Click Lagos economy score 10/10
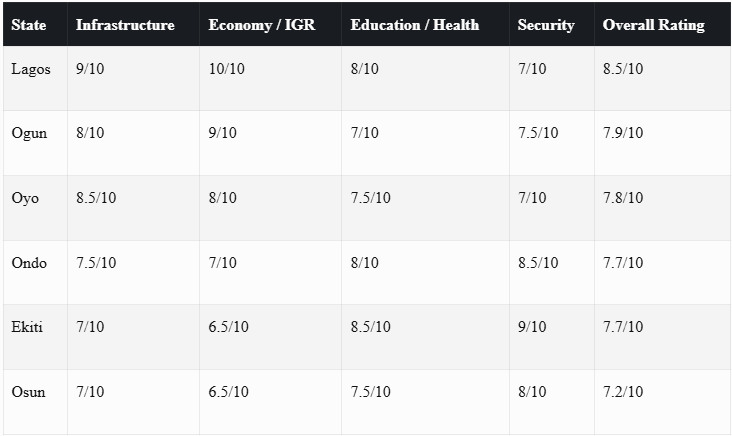Viewport: 732px width, 436px height. click(226, 69)
